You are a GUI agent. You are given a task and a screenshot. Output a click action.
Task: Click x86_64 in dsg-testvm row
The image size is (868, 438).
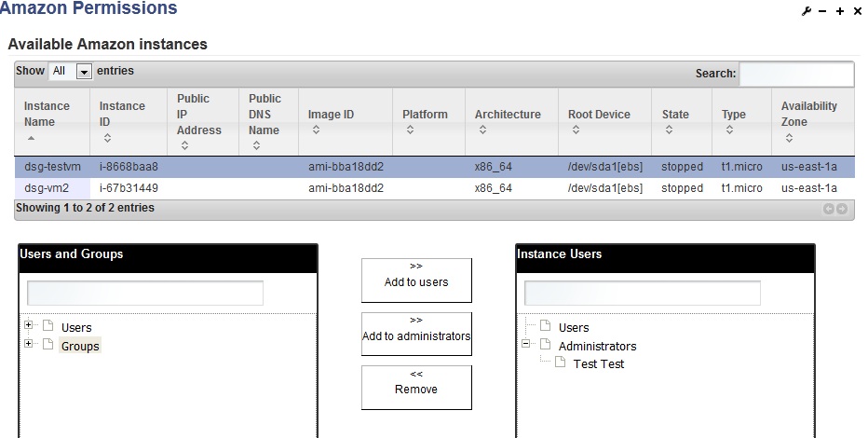(x=494, y=167)
